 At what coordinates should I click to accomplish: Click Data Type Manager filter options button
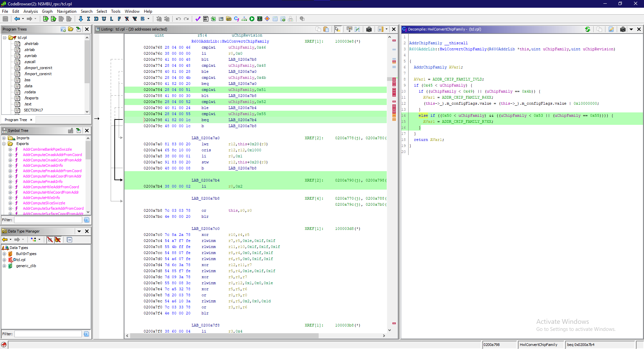tap(87, 334)
